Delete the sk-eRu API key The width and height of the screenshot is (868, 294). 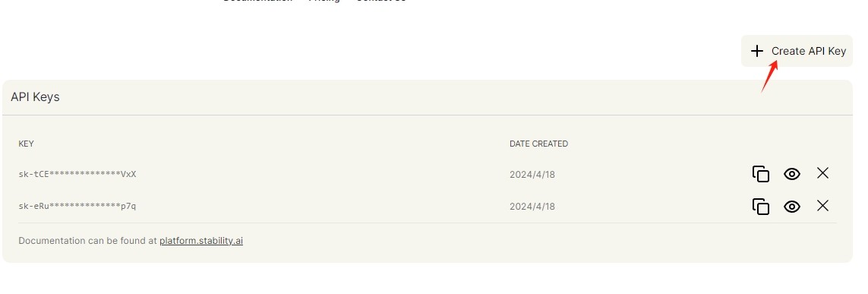tap(822, 206)
